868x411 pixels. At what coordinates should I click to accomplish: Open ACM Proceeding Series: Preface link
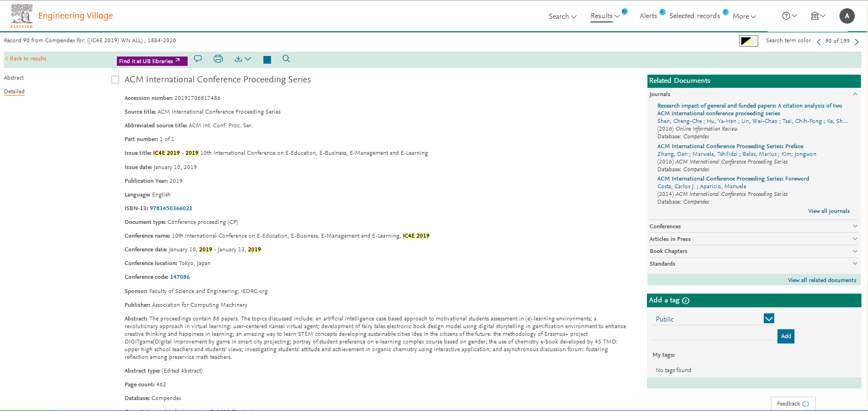[x=730, y=147]
